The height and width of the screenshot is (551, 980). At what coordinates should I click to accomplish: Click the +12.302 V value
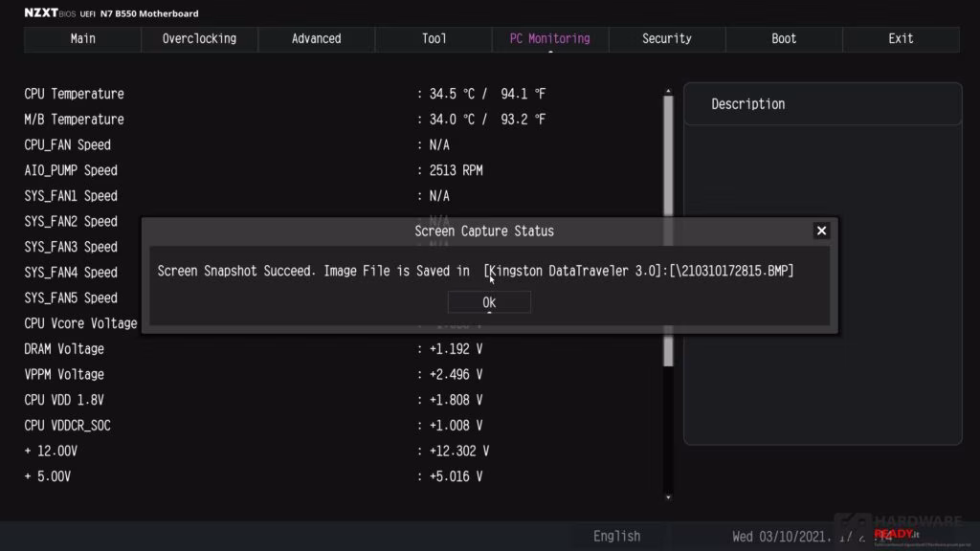pyautogui.click(x=458, y=452)
